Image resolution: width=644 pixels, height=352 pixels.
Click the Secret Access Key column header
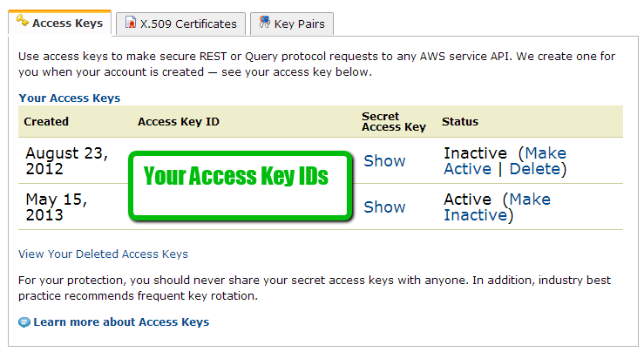393,122
